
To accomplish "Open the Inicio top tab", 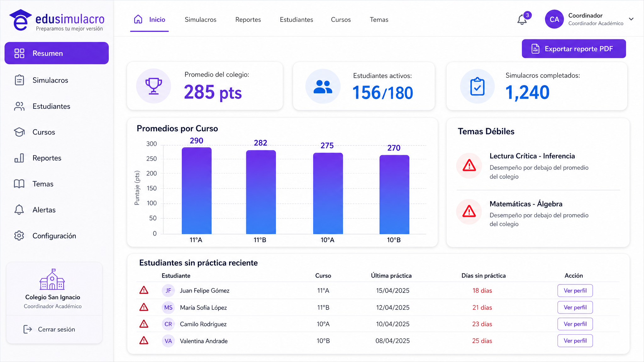I will point(149,19).
